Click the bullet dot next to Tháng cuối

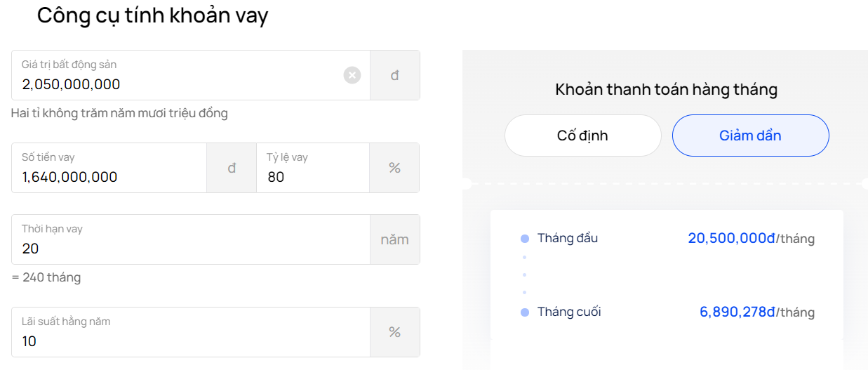click(x=524, y=312)
